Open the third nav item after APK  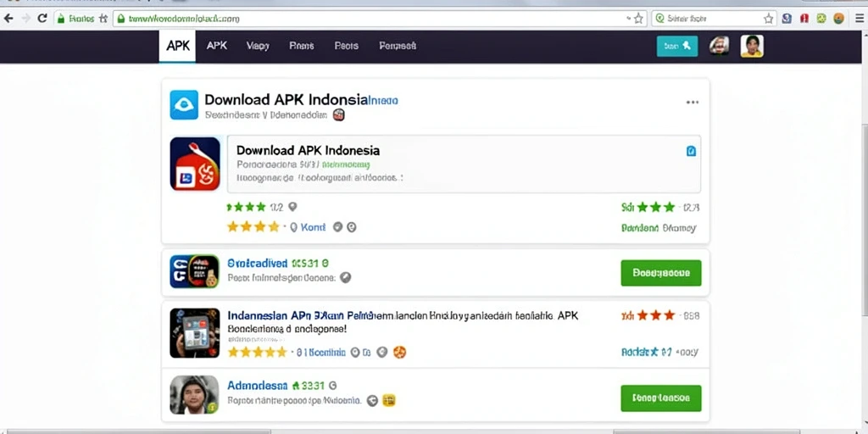pos(258,46)
